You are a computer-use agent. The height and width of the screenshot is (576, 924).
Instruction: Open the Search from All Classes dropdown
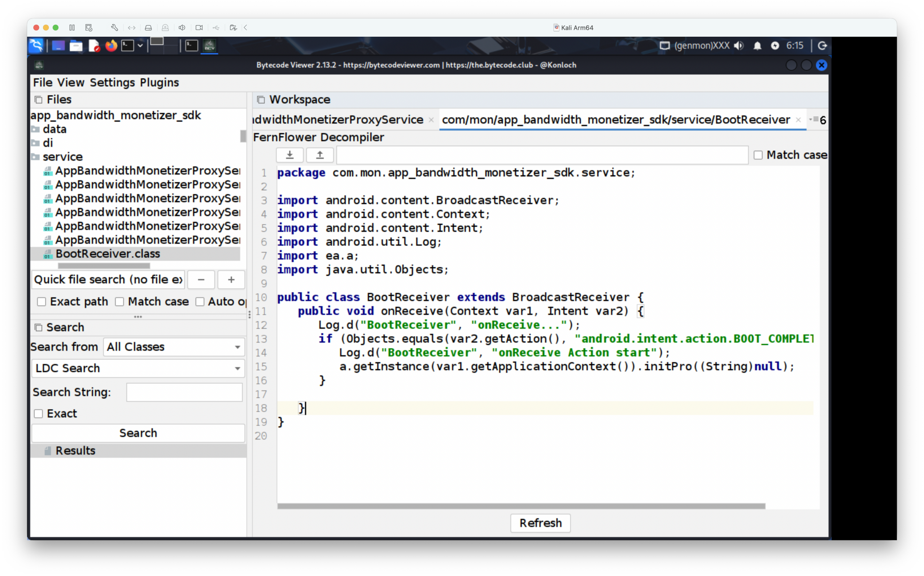174,347
